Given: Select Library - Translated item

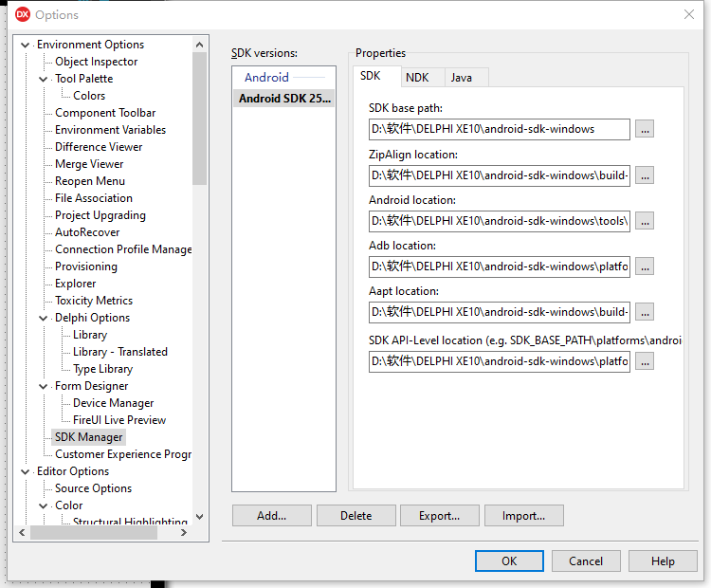Looking at the screenshot, I should pos(120,352).
